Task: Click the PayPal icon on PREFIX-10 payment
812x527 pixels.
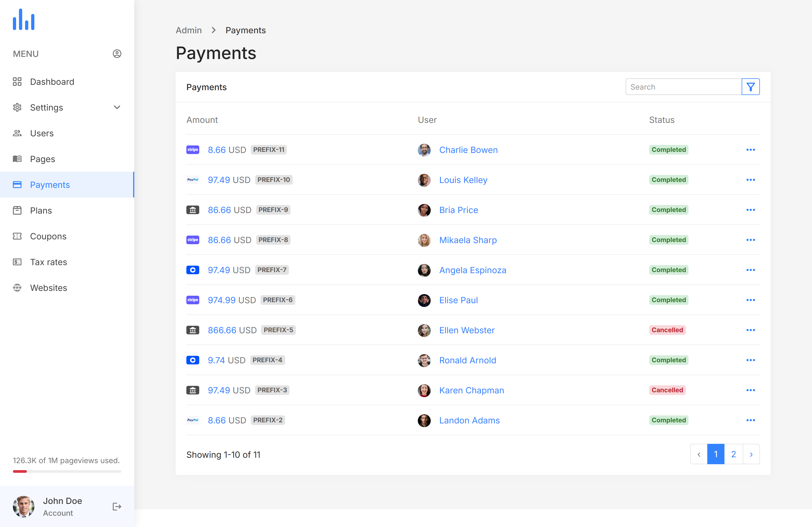Action: pyautogui.click(x=193, y=180)
